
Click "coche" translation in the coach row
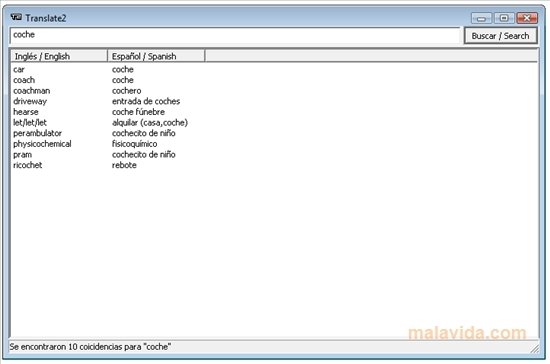pos(122,80)
